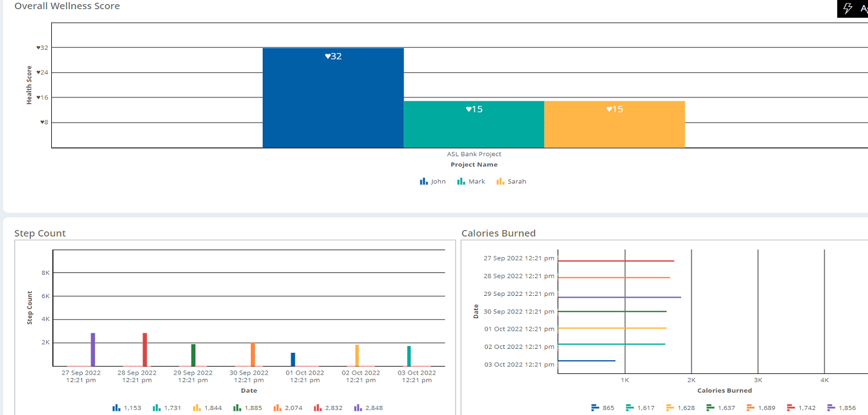868x415 pixels.
Task: Click the 2,832 step count legend icon
Action: coord(317,408)
